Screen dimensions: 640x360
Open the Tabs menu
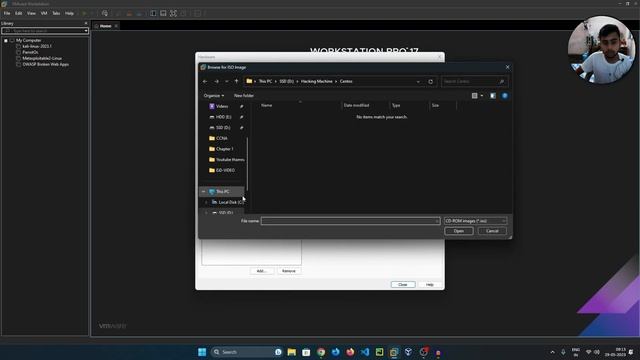click(x=56, y=13)
